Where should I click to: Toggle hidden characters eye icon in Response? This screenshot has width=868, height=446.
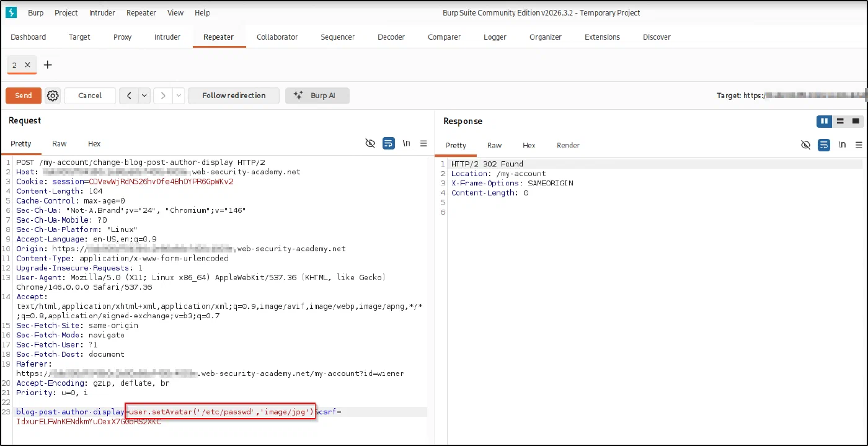click(x=805, y=145)
